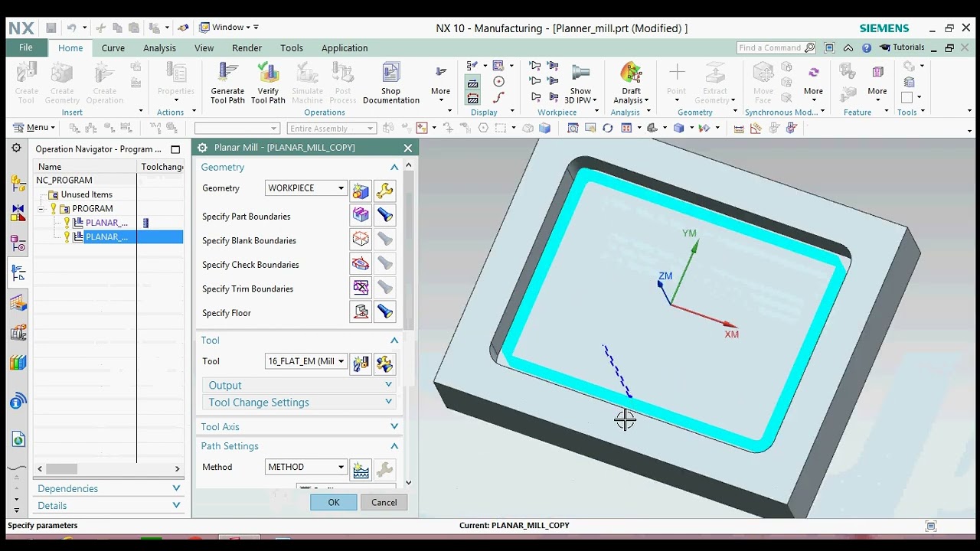The height and width of the screenshot is (551, 980).
Task: Display Part Boundaries with flashlight icon
Action: 385,216
